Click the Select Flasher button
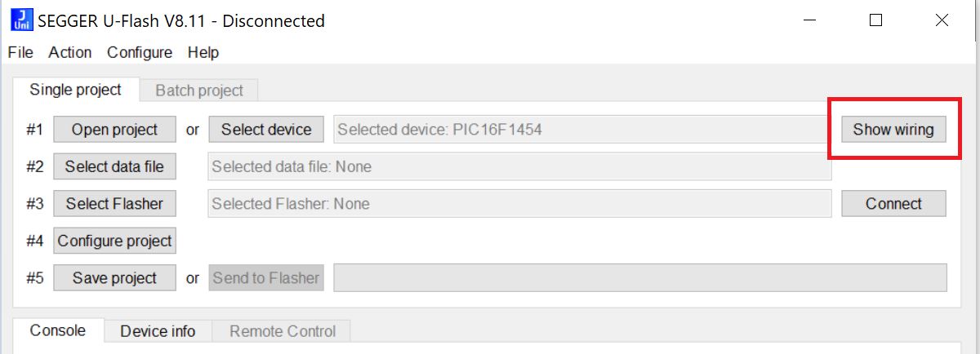This screenshot has height=354, width=980. point(114,204)
